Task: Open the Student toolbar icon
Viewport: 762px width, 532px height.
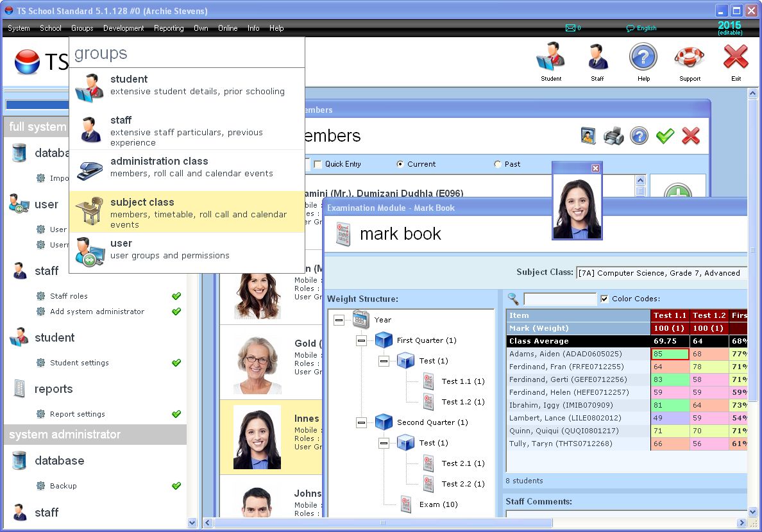Action: pos(550,60)
